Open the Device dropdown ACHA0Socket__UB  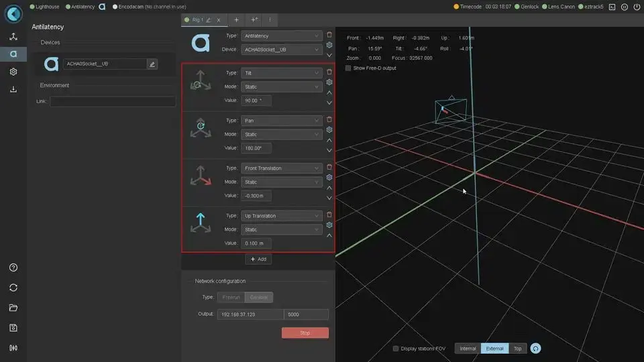coord(282,50)
